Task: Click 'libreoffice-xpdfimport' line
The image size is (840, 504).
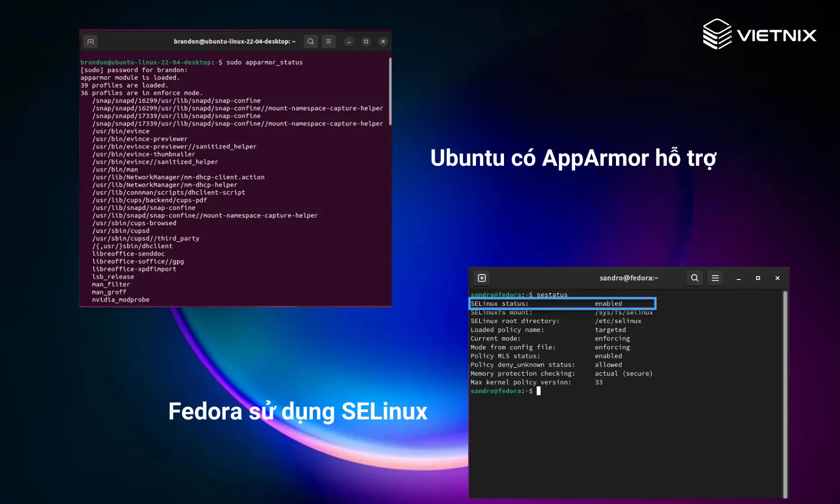Action: pos(134,269)
